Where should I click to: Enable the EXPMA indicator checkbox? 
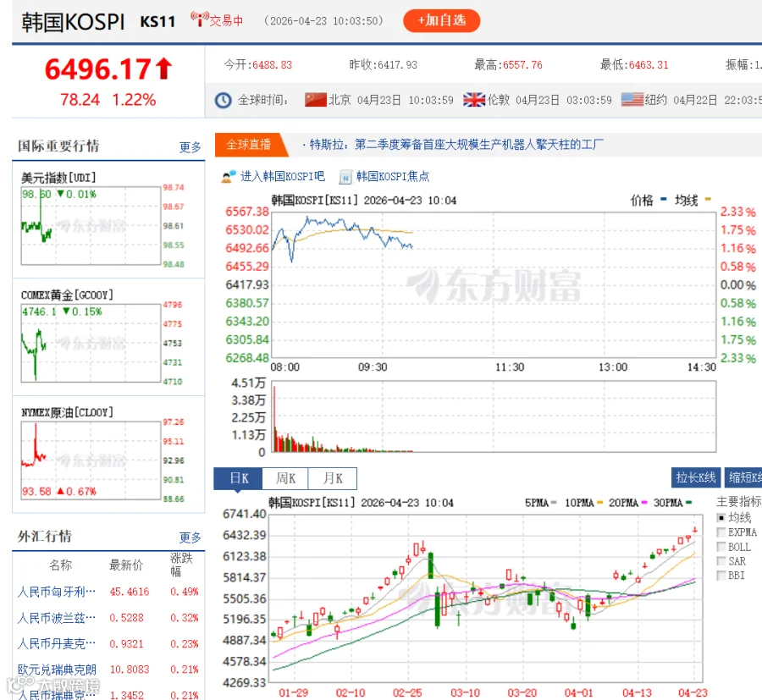tap(721, 532)
